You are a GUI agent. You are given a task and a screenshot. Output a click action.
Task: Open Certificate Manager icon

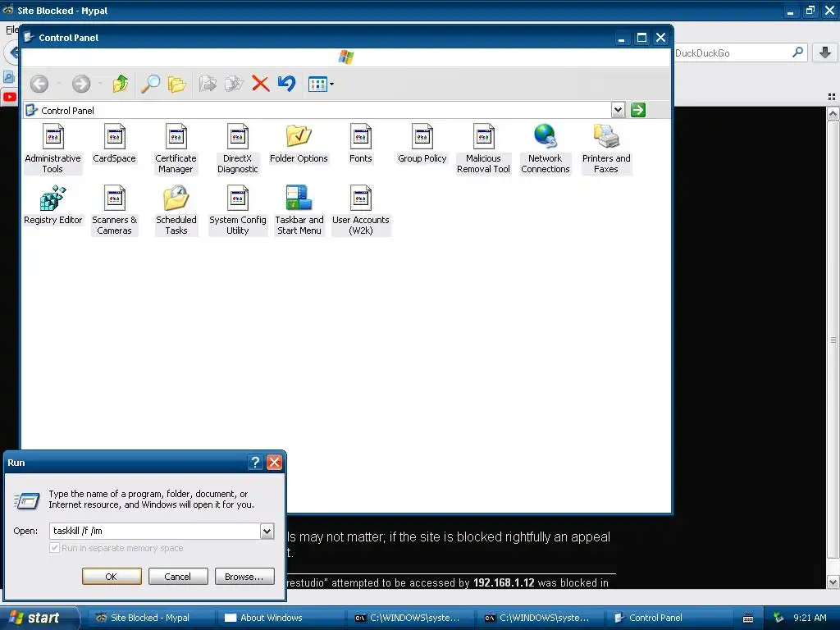point(176,148)
